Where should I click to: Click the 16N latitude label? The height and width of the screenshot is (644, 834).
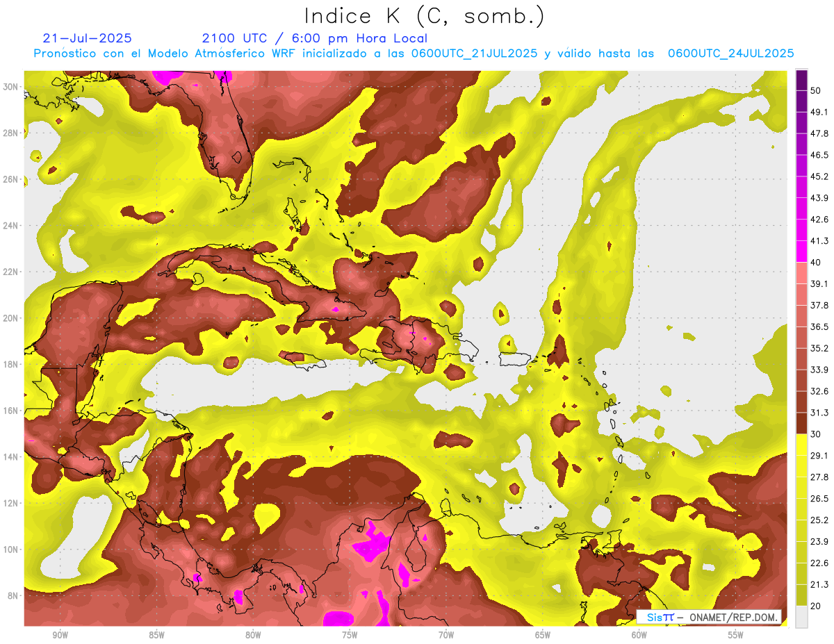tap(10, 411)
